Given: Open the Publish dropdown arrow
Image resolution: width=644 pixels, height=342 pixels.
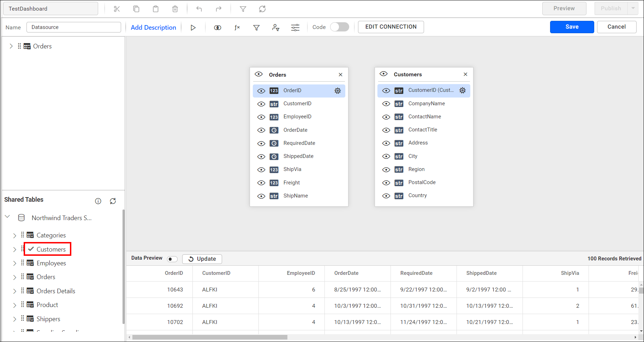Looking at the screenshot, I should 633,8.
